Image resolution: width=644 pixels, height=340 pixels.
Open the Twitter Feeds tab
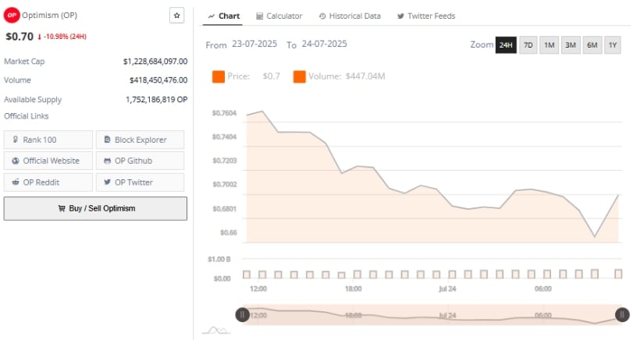[426, 16]
